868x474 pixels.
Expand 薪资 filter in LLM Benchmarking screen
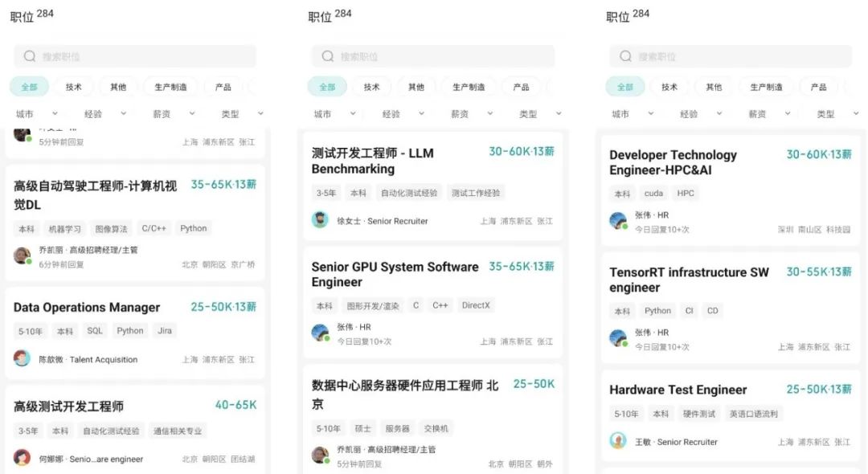(x=472, y=114)
